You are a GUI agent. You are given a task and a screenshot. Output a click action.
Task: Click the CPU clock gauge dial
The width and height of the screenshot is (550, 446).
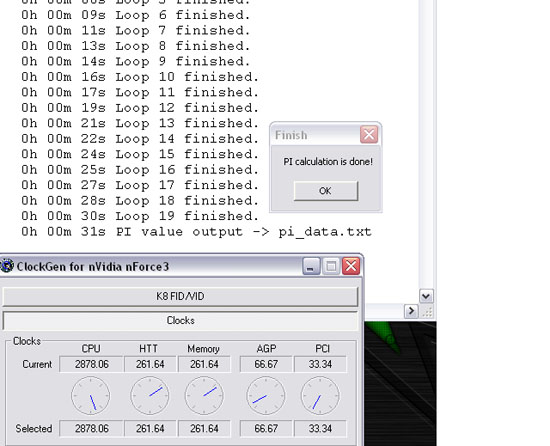pos(90,396)
